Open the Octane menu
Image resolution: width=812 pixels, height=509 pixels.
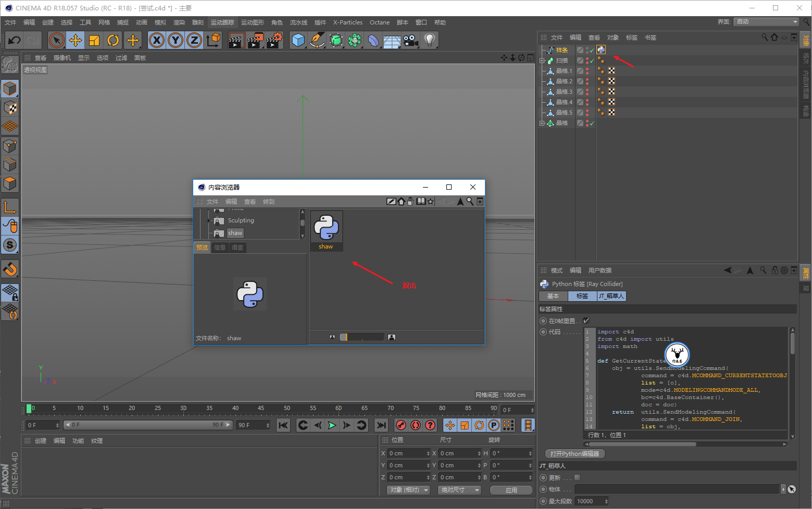380,22
